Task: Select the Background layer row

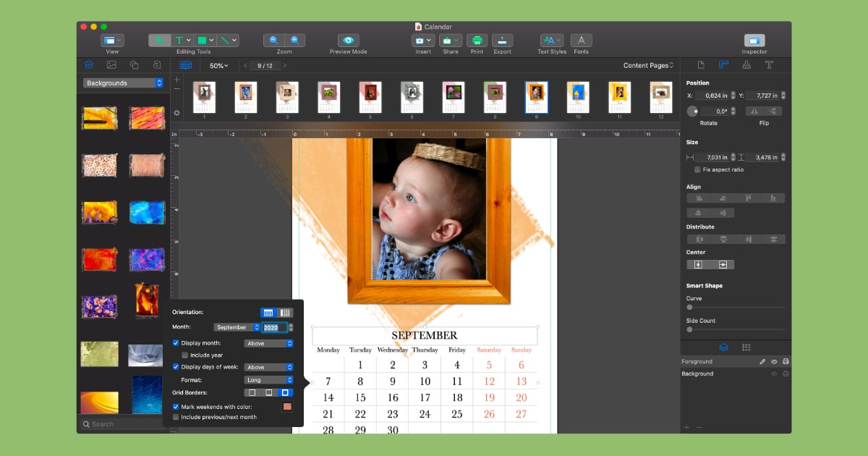Action: click(x=736, y=373)
